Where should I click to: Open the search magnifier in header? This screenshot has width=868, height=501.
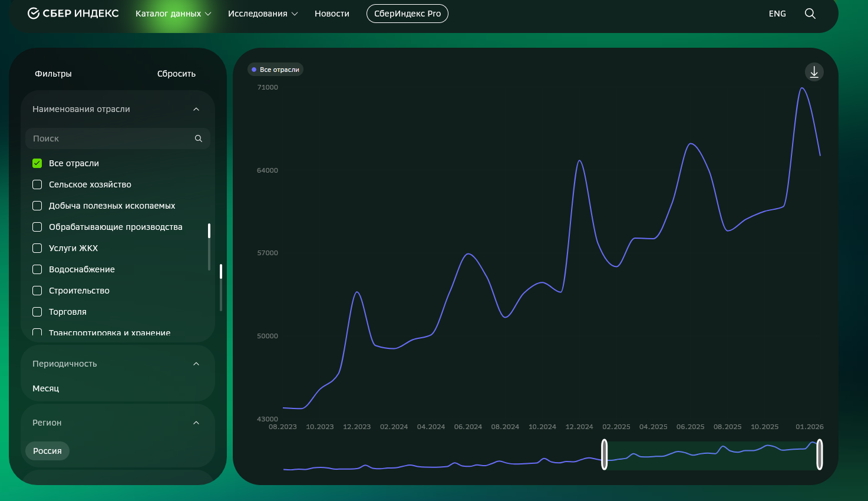[x=810, y=14]
